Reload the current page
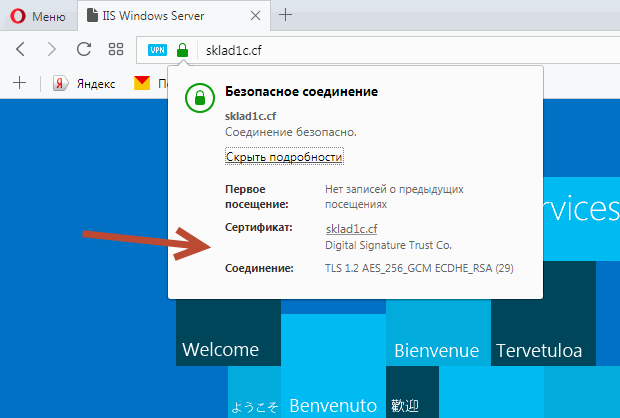 point(84,49)
